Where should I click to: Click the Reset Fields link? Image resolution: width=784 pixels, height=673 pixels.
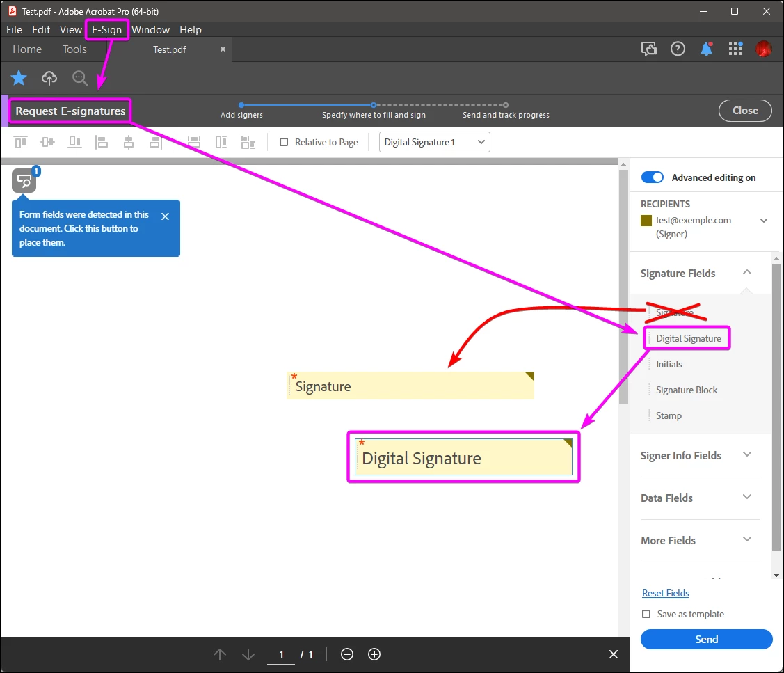[666, 593]
